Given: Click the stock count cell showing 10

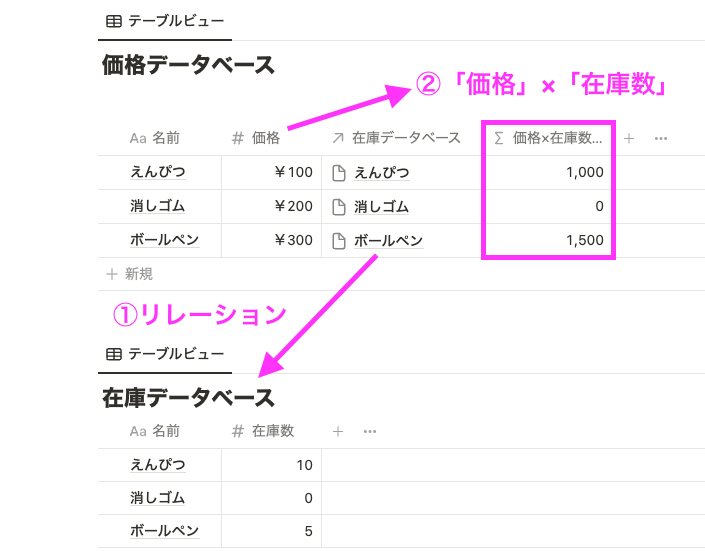Looking at the screenshot, I should click(272, 465).
